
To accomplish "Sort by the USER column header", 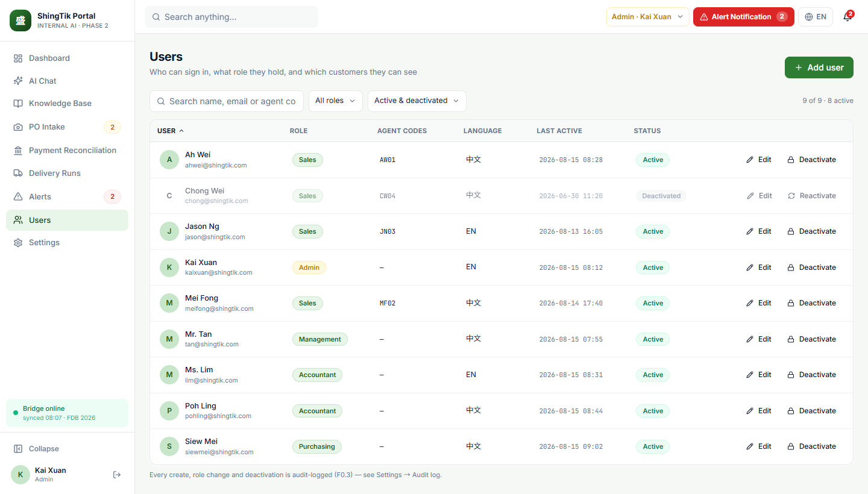I will pyautogui.click(x=171, y=131).
